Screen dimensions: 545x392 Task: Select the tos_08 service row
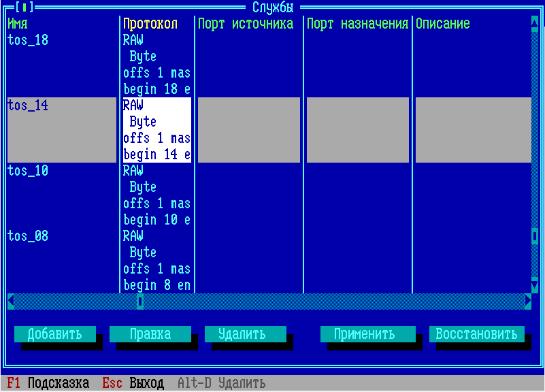(x=28, y=236)
